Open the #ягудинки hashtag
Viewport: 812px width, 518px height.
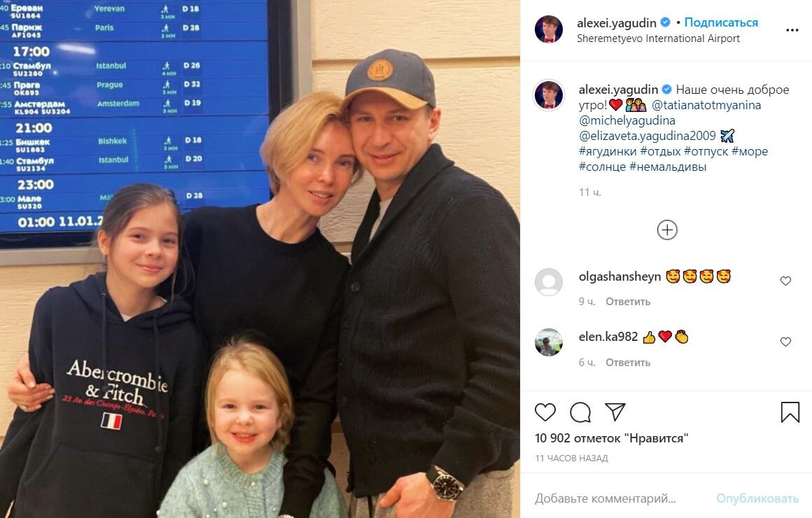click(608, 151)
